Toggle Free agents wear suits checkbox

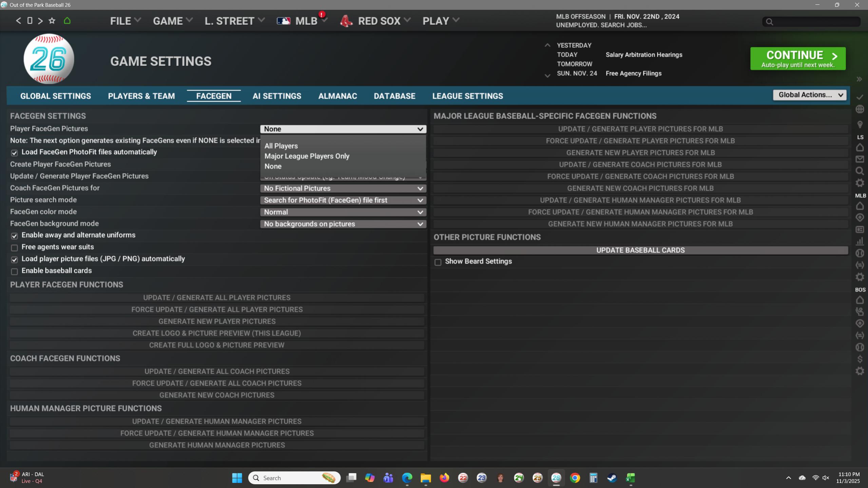pos(14,248)
